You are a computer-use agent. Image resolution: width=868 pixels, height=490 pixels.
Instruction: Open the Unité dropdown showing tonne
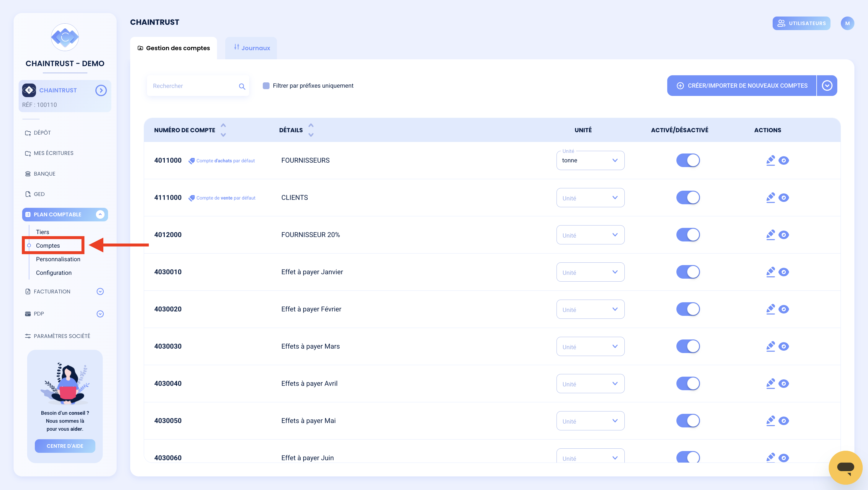click(x=590, y=160)
